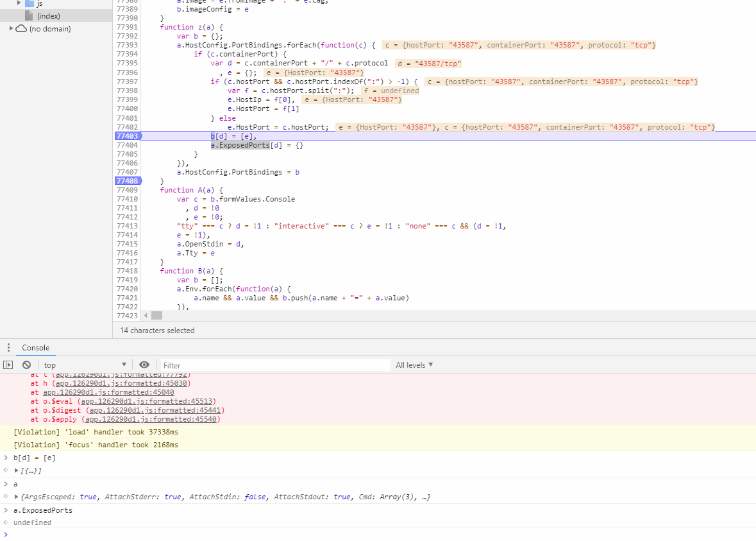Click the (no domain) cloud icon
The image size is (756, 541).
pos(21,28)
